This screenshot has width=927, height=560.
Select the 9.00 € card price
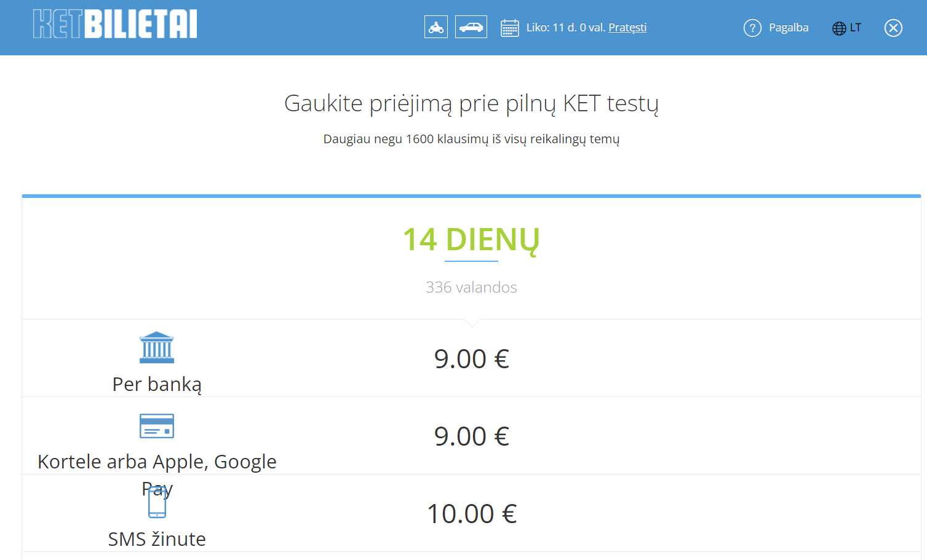[x=471, y=436]
